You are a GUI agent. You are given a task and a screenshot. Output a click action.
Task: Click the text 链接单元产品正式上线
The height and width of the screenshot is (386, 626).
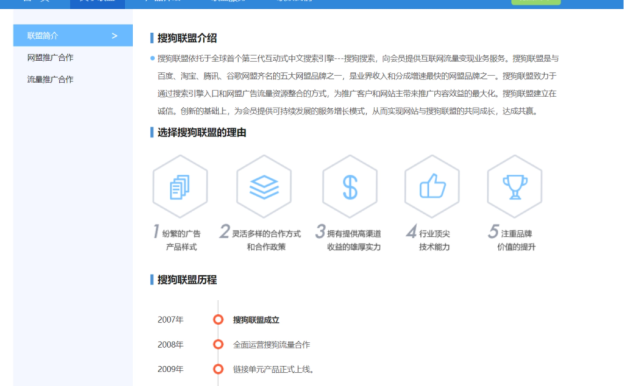tap(273, 369)
